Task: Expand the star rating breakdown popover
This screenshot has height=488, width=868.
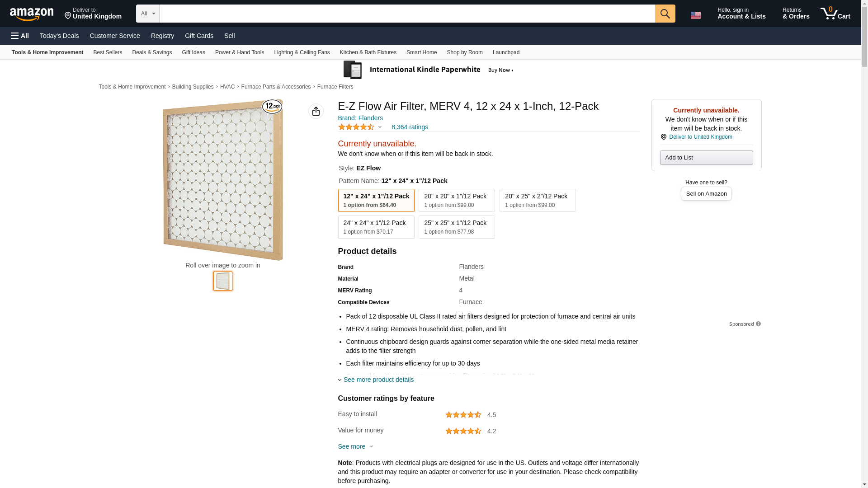Action: click(x=380, y=127)
